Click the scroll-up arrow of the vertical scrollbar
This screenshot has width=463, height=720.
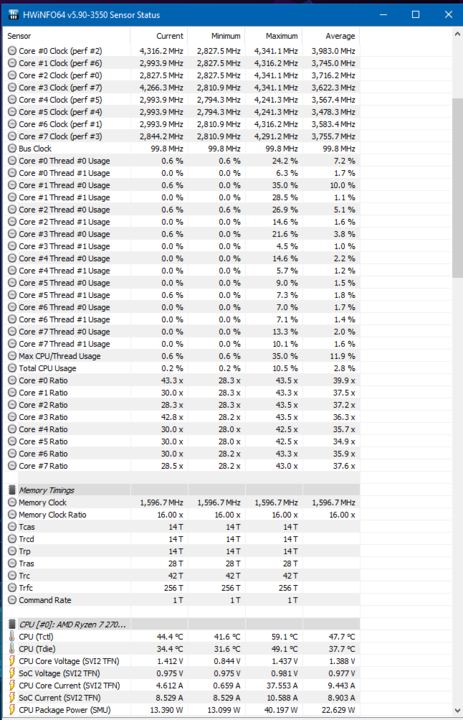point(457,34)
